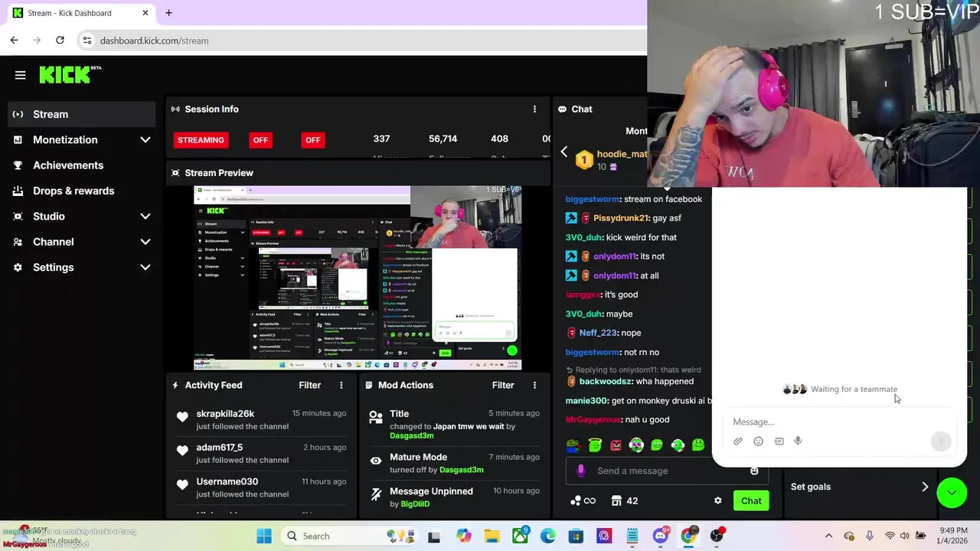Click follower skrapkilla26k in Activity Feed

(x=225, y=414)
